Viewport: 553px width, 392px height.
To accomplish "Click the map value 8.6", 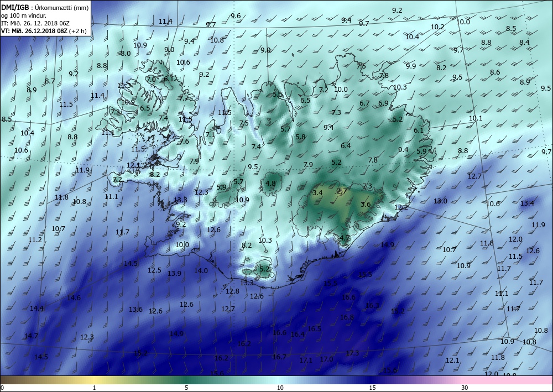I will (495, 72).
